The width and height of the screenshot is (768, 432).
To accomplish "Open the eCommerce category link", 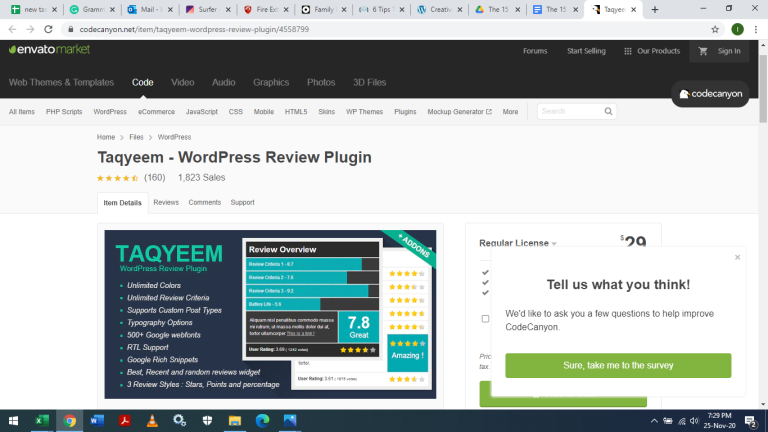I will coord(156,112).
